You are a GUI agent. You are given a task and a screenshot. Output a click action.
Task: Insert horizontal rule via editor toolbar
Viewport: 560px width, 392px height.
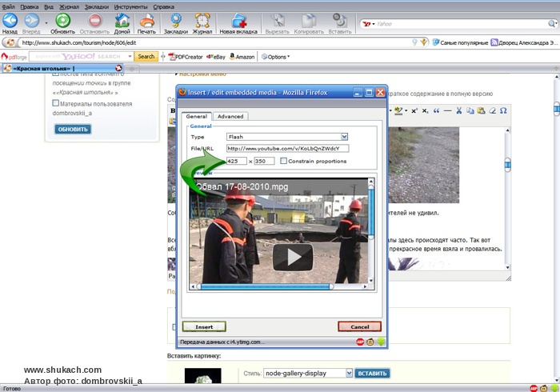pos(447,111)
